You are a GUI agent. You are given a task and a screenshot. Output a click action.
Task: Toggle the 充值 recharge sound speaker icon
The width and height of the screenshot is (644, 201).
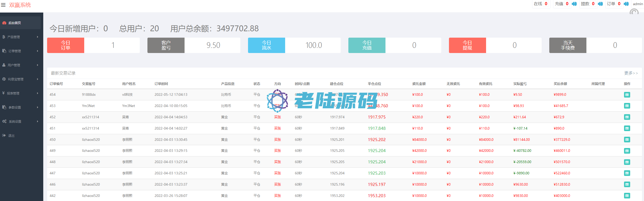574,4
